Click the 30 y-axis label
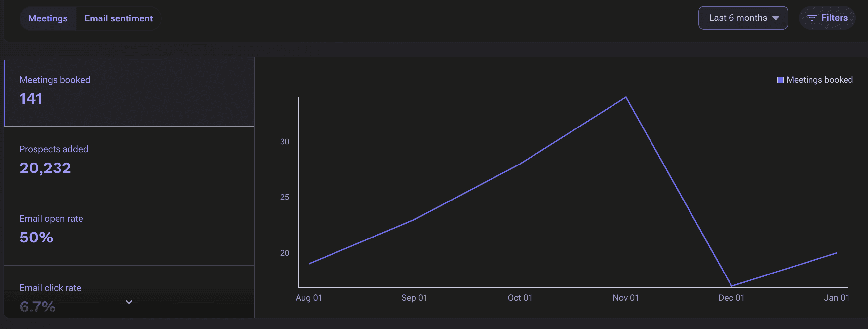The height and width of the screenshot is (329, 868). [285, 142]
